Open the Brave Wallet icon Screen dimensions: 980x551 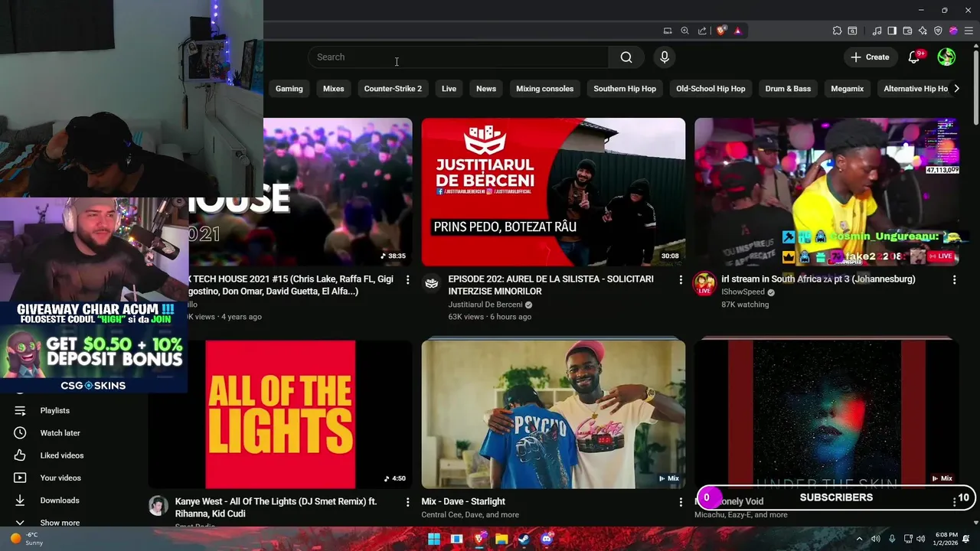tap(907, 31)
